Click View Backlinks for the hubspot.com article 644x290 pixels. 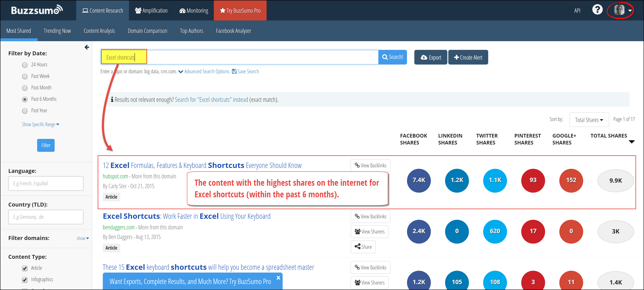point(370,165)
